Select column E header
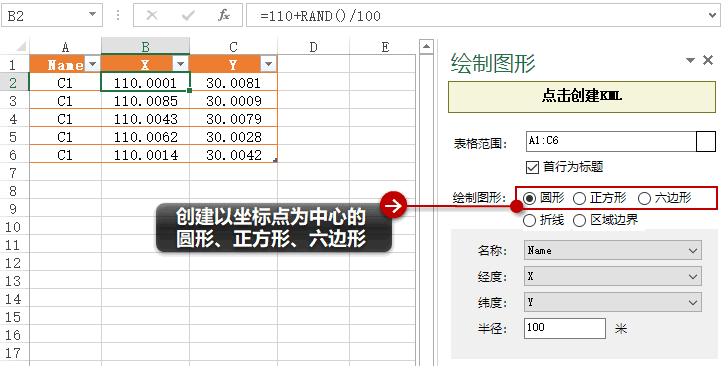 tap(385, 47)
